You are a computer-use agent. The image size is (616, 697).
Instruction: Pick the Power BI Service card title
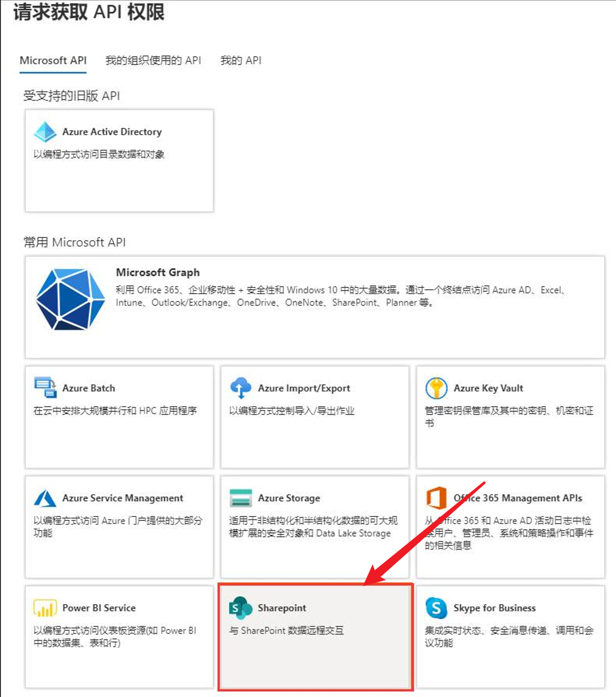pyautogui.click(x=99, y=608)
